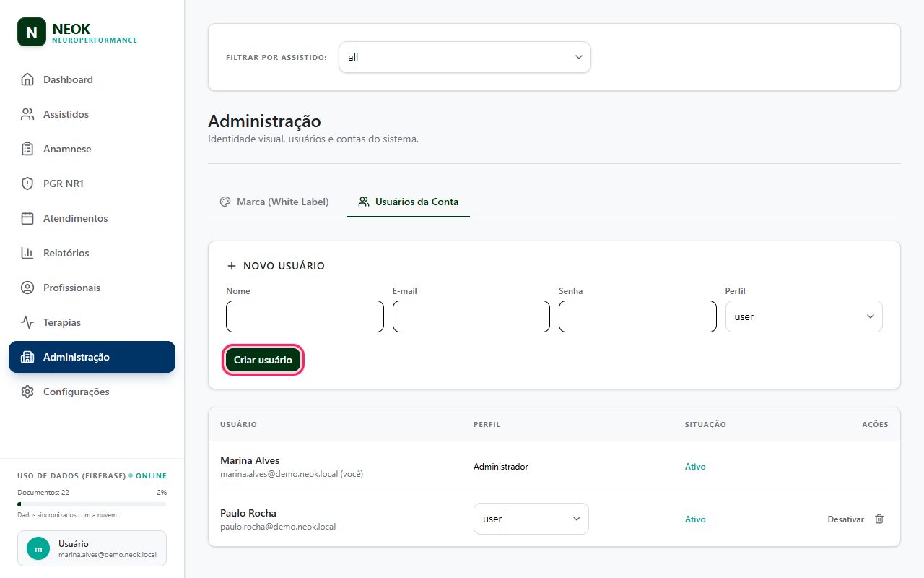Select the Usuários da Conta tab
The width and height of the screenshot is (924, 578).
tap(409, 202)
